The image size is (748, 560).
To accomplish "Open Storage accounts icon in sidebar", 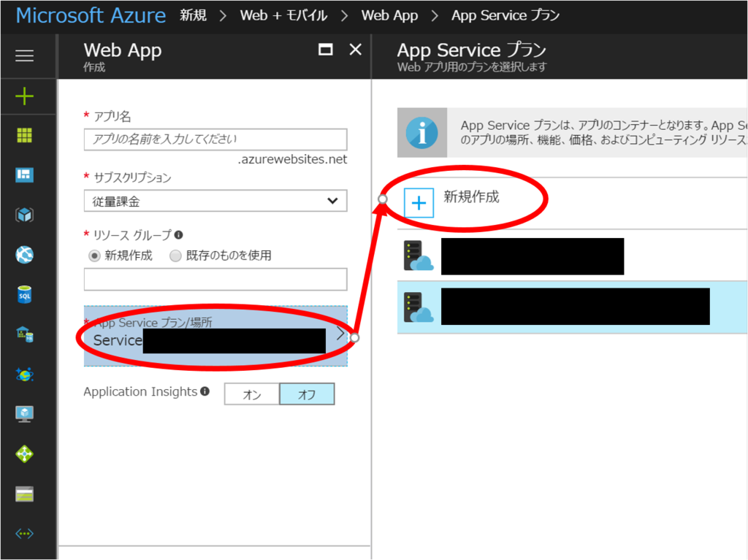I will tap(24, 494).
